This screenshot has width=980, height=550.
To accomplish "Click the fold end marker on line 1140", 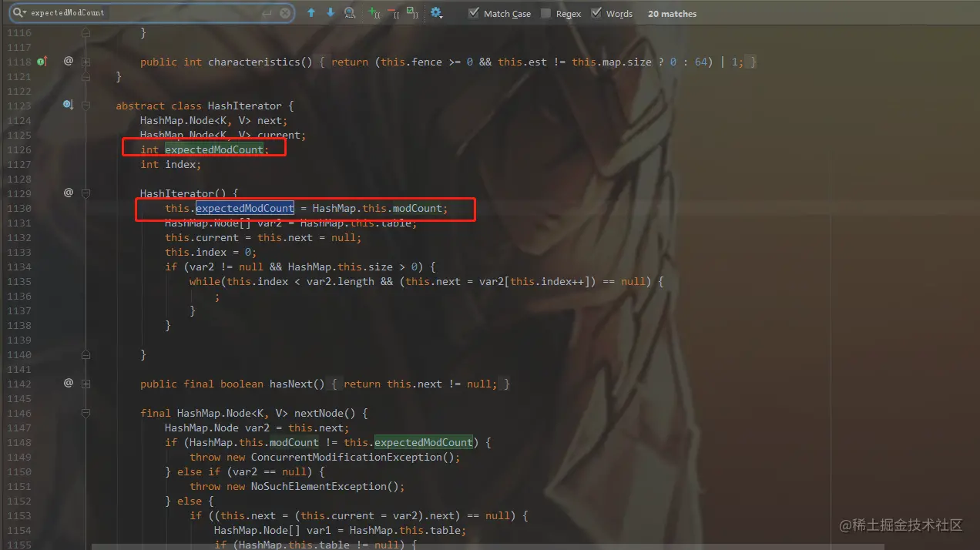I will (86, 354).
